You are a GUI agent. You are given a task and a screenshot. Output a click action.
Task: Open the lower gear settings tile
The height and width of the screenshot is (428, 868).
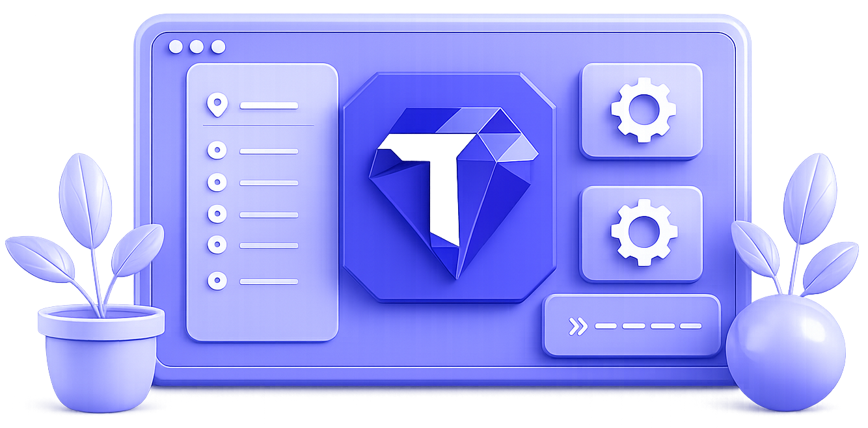641,234
